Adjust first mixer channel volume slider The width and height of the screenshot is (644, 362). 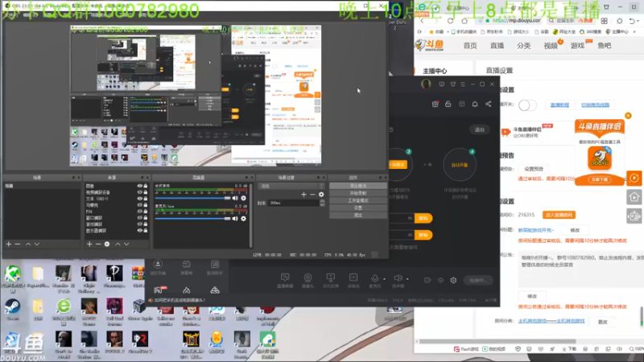(193, 198)
